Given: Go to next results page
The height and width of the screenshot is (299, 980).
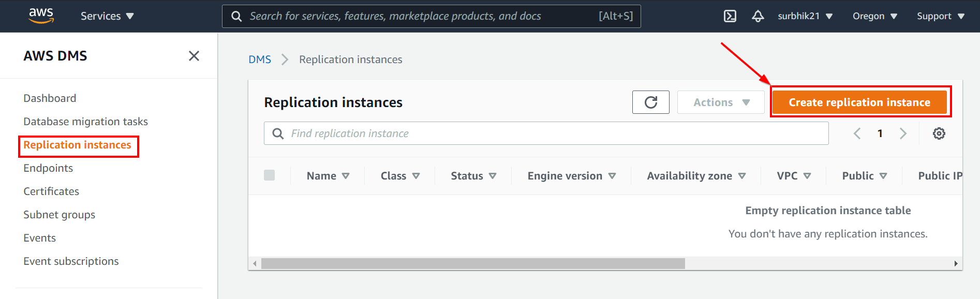Looking at the screenshot, I should coord(903,133).
